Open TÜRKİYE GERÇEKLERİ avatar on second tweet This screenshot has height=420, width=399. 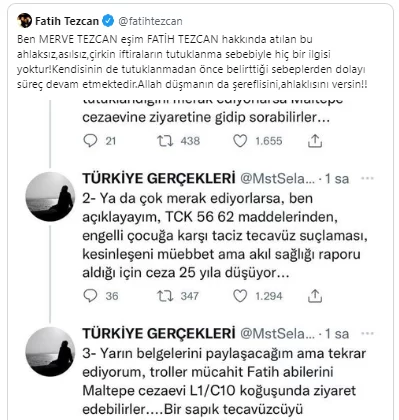point(50,197)
